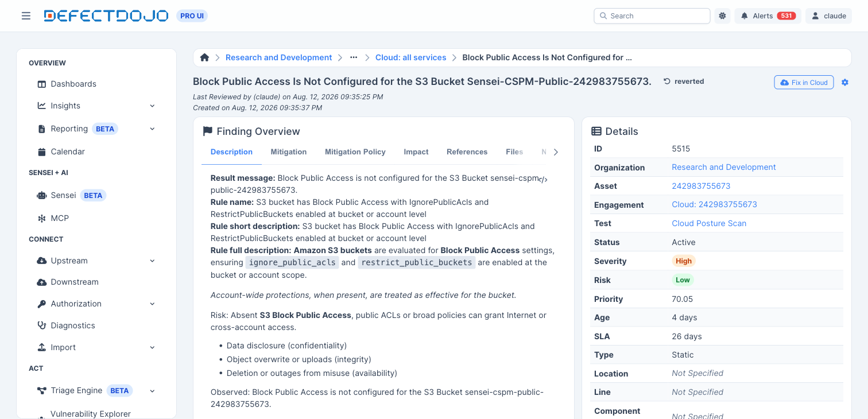Open the claude user menu
The width and height of the screenshot is (868, 419).
click(x=829, y=16)
